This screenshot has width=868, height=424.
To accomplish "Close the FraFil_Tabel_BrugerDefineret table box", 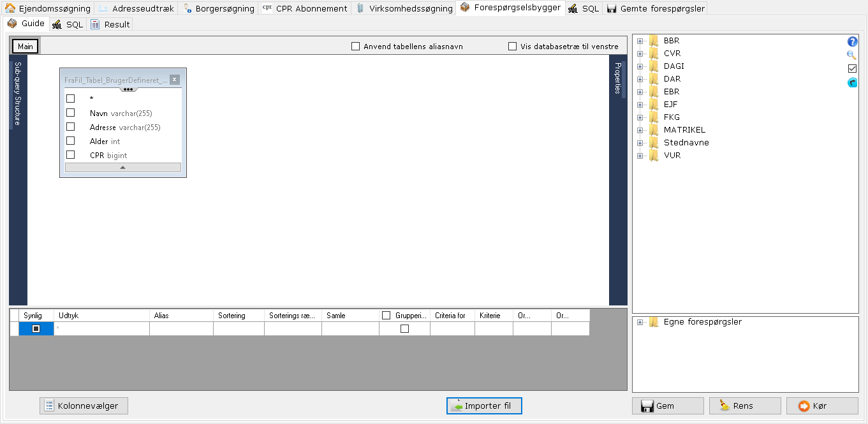I will point(175,80).
